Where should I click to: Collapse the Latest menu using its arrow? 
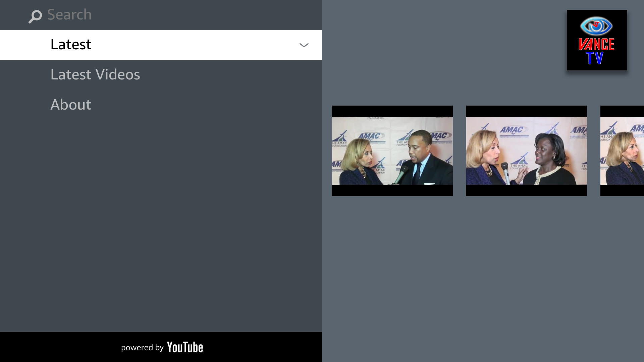(x=304, y=45)
